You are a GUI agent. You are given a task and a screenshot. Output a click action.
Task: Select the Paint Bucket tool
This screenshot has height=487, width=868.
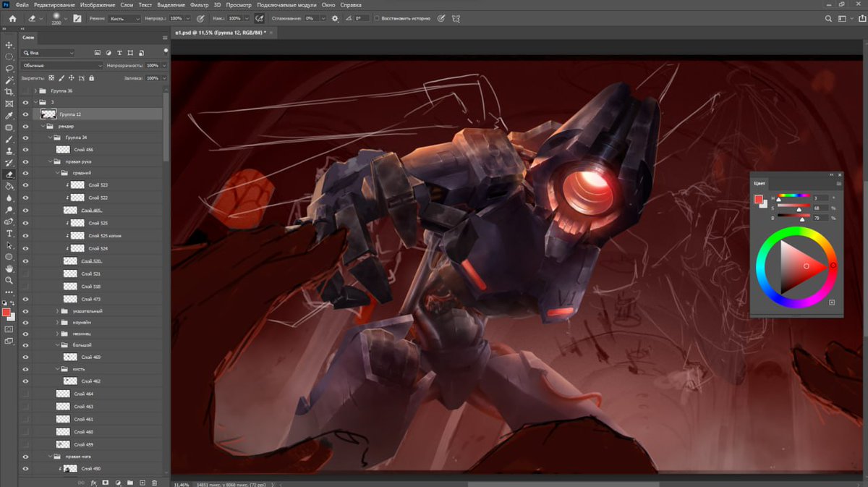[x=9, y=186]
